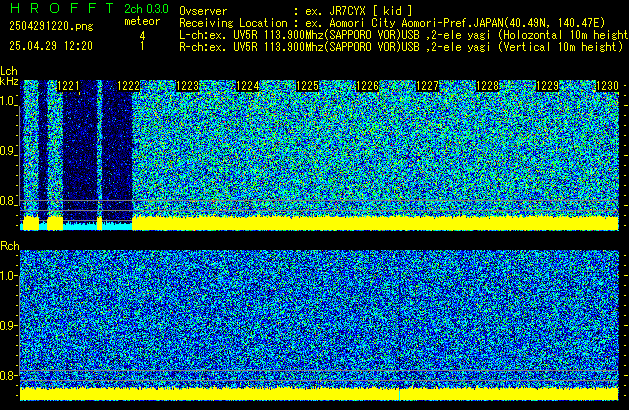This screenshot has height=410, width=629.
Task: Click the L-ch receiver description line
Action: pyautogui.click(x=404, y=35)
